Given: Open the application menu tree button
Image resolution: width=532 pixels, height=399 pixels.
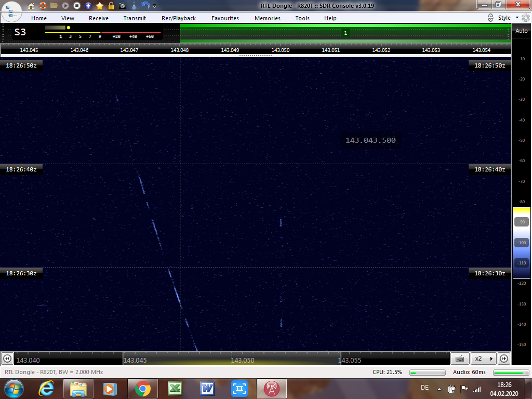Looking at the screenshot, I should point(11,11).
